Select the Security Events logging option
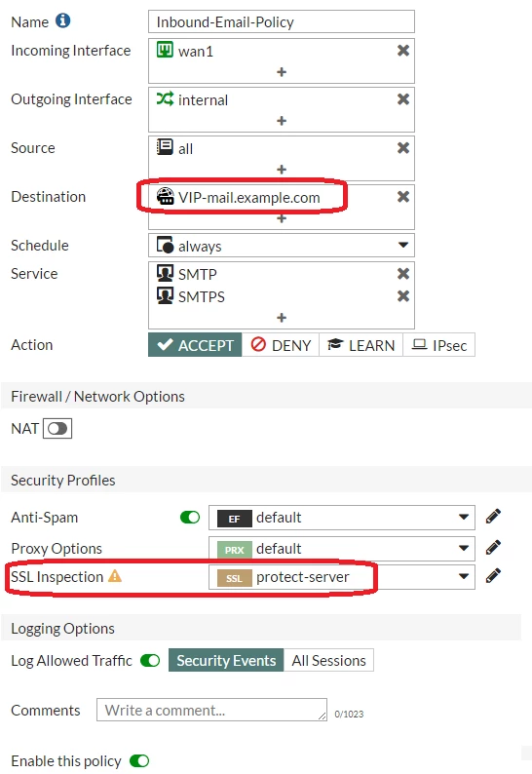The image size is (532, 774). click(x=226, y=661)
